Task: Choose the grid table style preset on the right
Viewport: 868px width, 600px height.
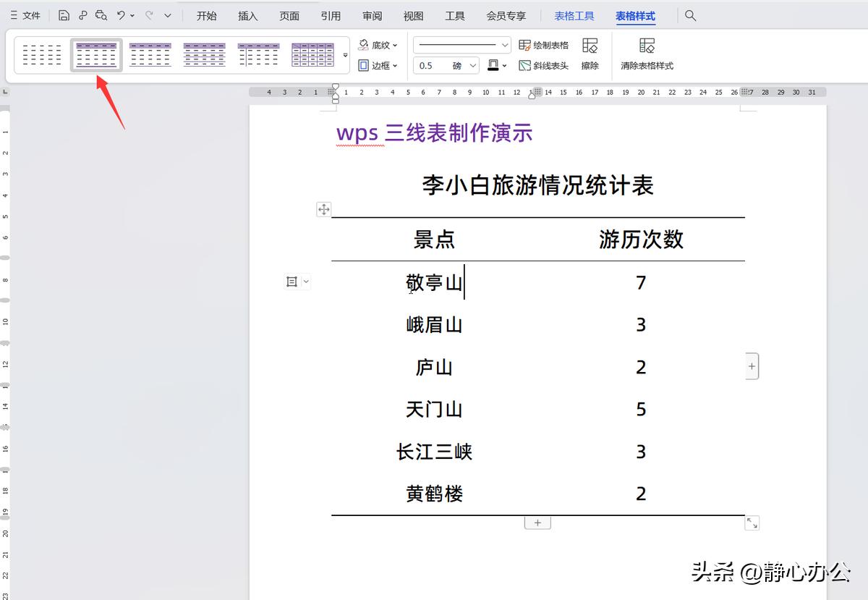Action: (x=313, y=54)
